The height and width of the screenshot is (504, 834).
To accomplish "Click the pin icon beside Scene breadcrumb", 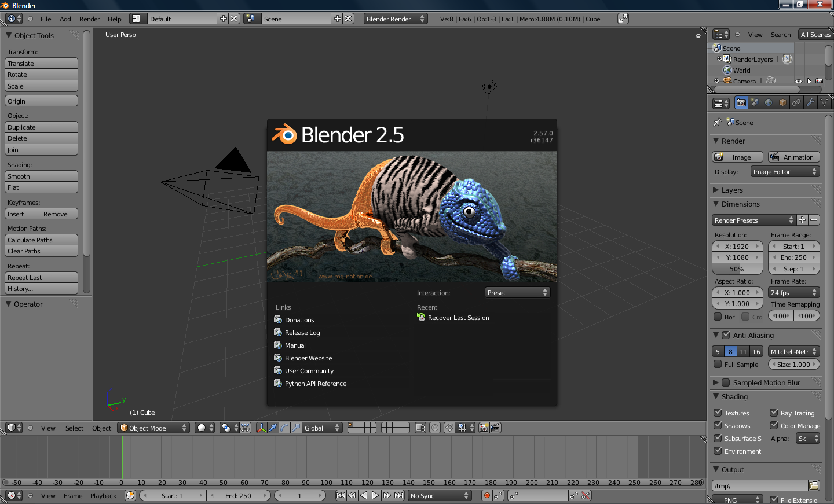I will pyautogui.click(x=718, y=123).
